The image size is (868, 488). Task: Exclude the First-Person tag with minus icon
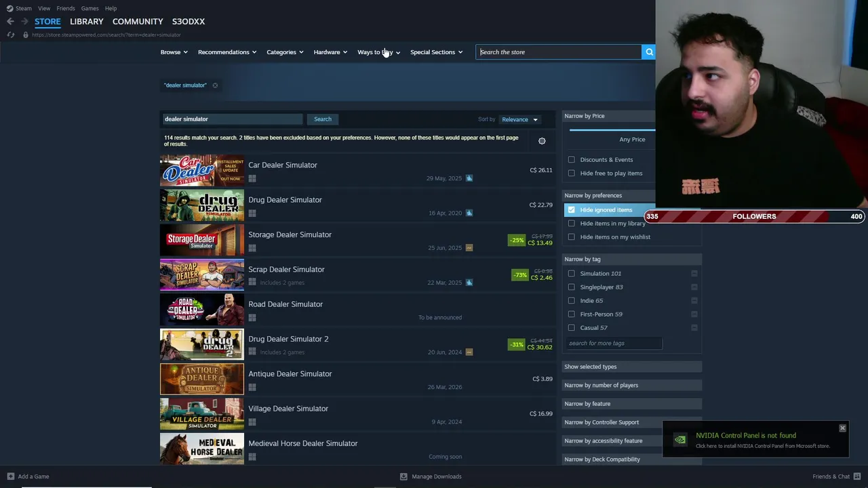pos(694,314)
